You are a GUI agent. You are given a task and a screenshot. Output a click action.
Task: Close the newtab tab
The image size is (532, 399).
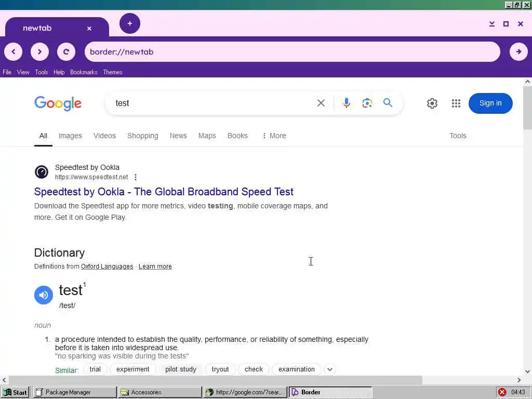tap(89, 29)
